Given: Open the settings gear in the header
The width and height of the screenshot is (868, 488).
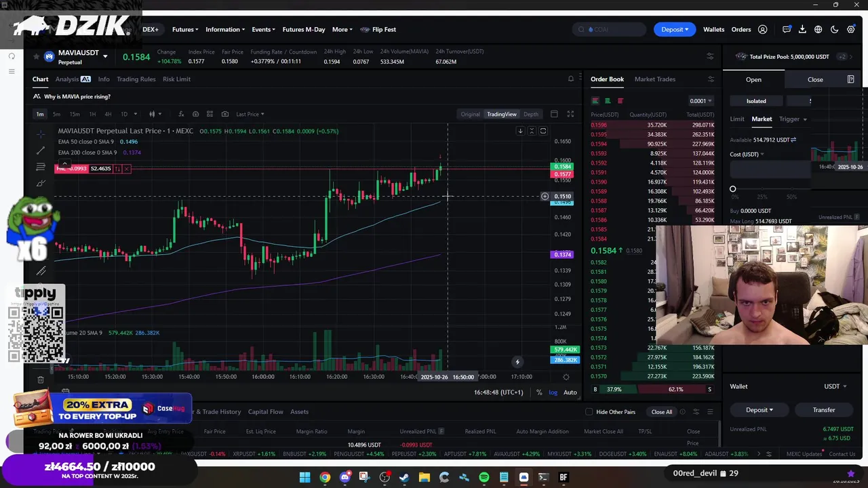Looking at the screenshot, I should point(851,30).
